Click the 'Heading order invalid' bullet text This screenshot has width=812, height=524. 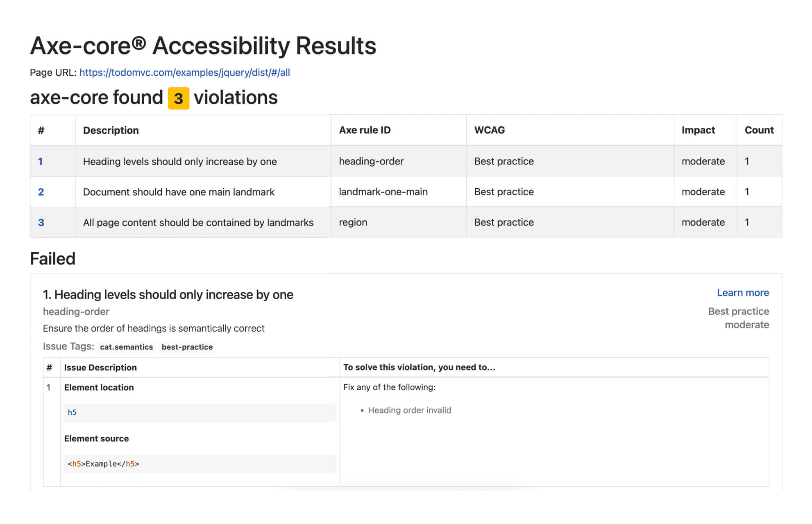pos(409,410)
